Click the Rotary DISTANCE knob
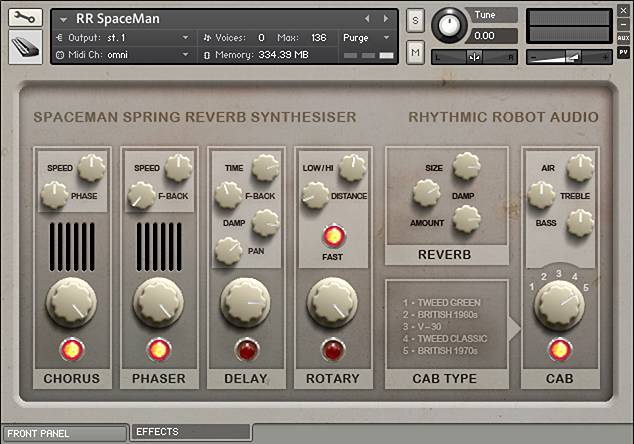 click(x=315, y=195)
